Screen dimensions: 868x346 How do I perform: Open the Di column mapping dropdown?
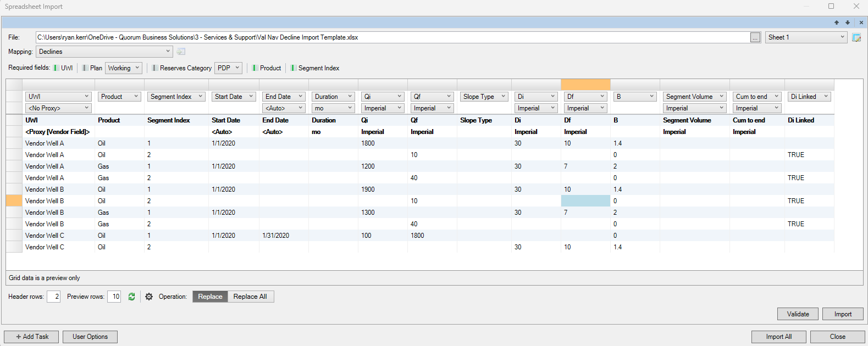[x=536, y=97]
